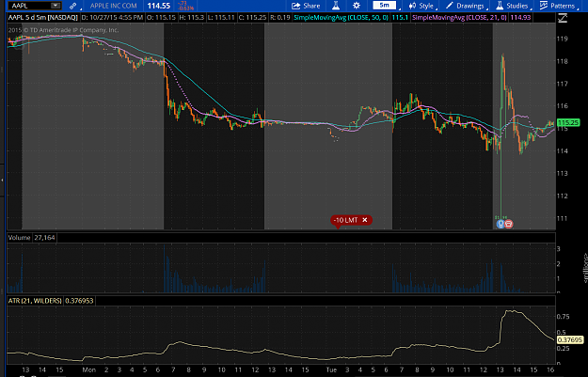Click the ATR (21, WILDERS) study label

click(x=35, y=301)
